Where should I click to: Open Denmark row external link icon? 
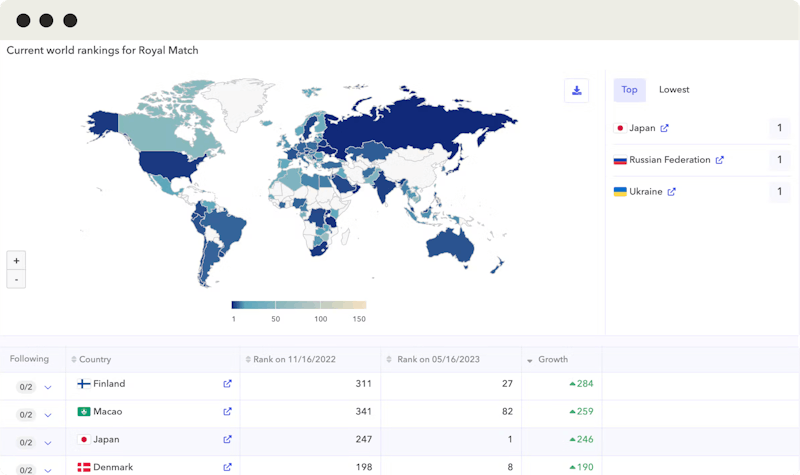[227, 467]
